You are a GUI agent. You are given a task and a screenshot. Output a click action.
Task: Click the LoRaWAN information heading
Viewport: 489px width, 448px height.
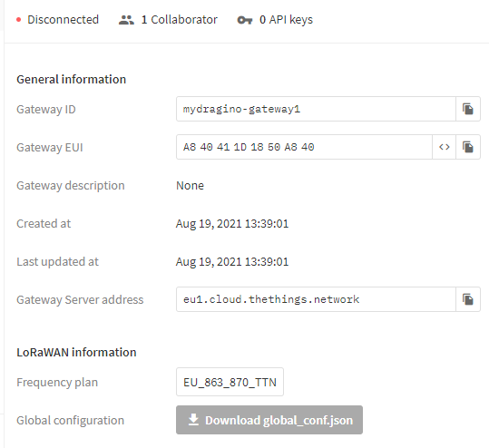(76, 352)
